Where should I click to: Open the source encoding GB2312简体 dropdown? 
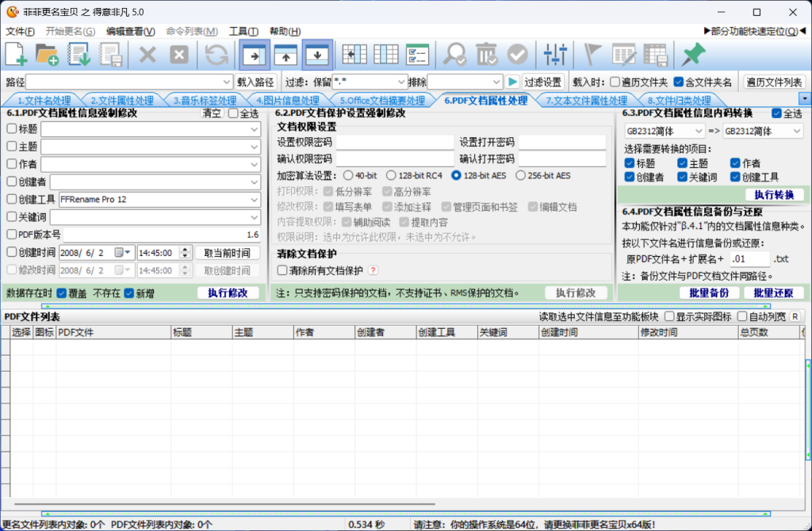click(698, 132)
